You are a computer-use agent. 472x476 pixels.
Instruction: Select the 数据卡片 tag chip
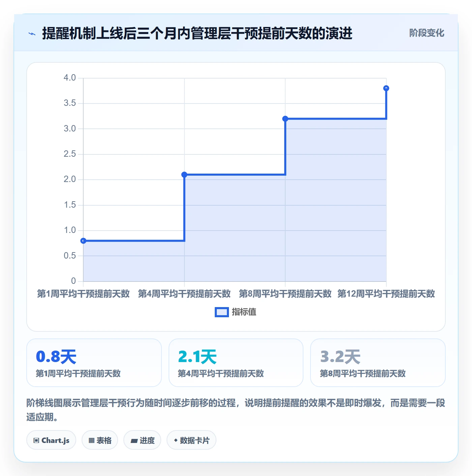pos(191,440)
